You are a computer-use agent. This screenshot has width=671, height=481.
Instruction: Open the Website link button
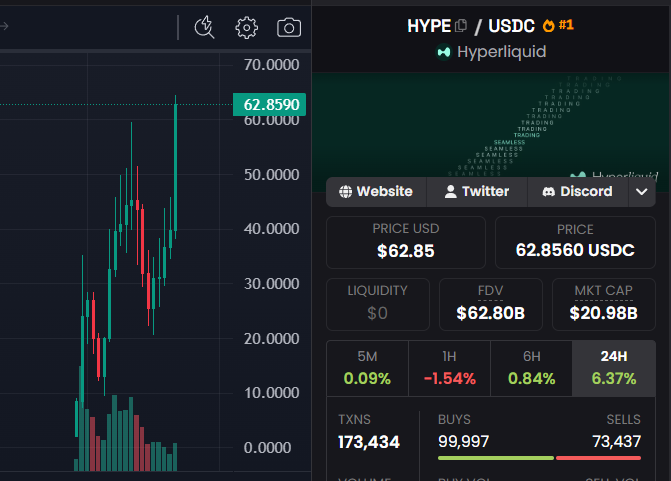[376, 191]
